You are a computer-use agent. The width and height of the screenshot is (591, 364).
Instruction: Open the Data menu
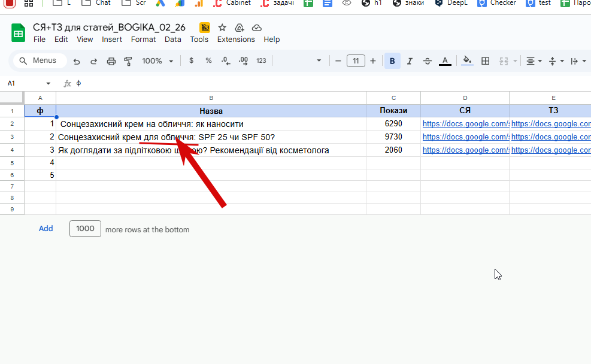(173, 40)
